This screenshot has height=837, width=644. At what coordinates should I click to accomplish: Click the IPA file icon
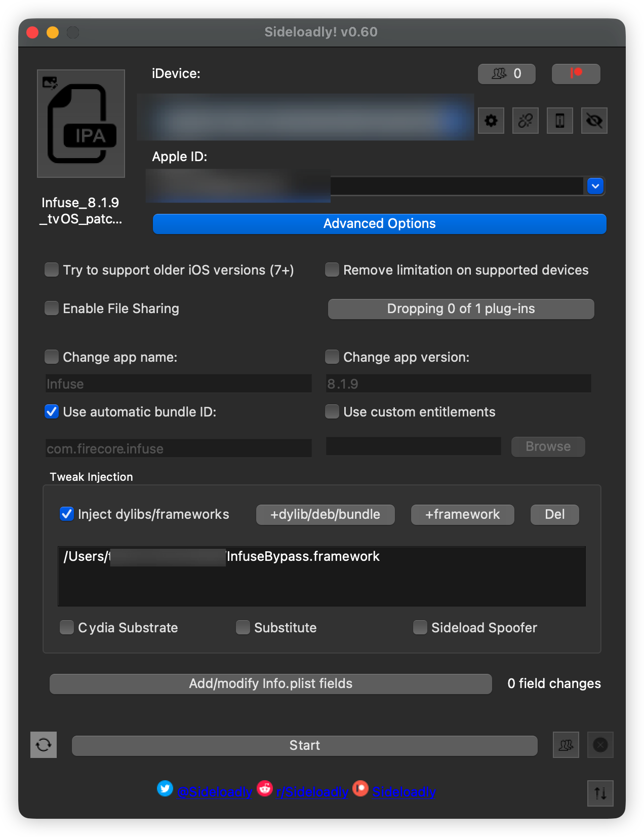[81, 124]
